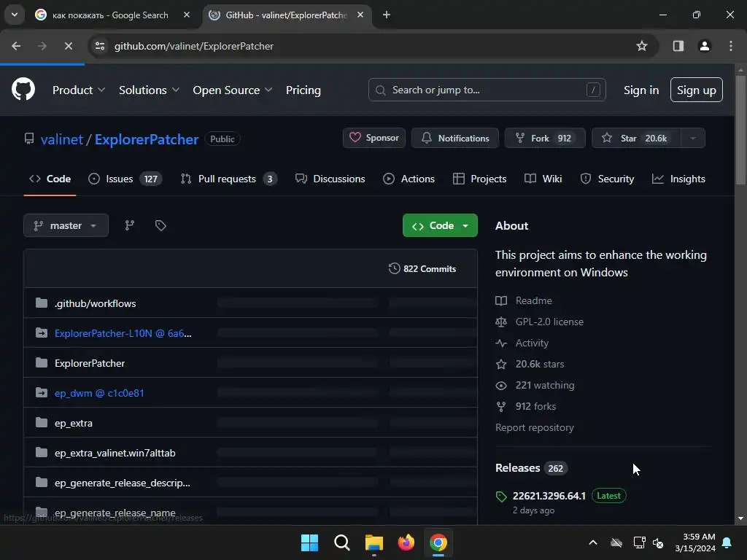This screenshot has width=747, height=560.
Task: Open the ep_extra folder
Action: [x=74, y=423]
